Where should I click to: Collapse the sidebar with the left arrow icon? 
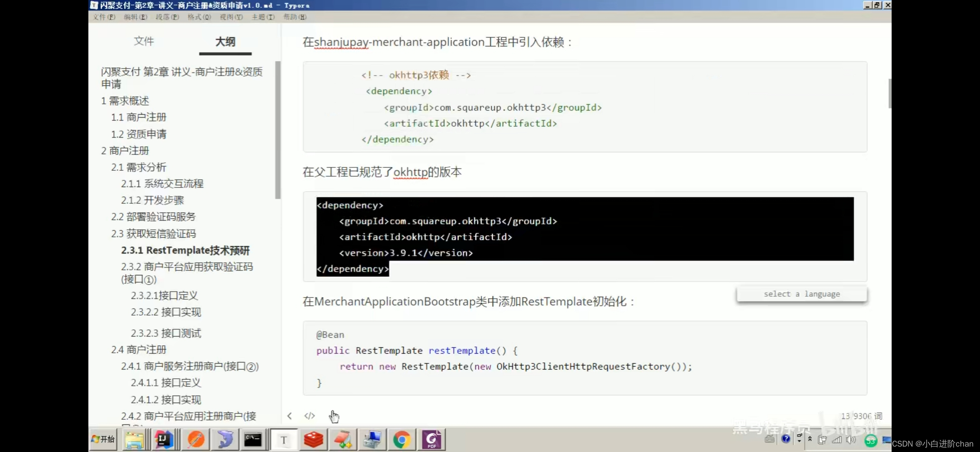click(289, 416)
